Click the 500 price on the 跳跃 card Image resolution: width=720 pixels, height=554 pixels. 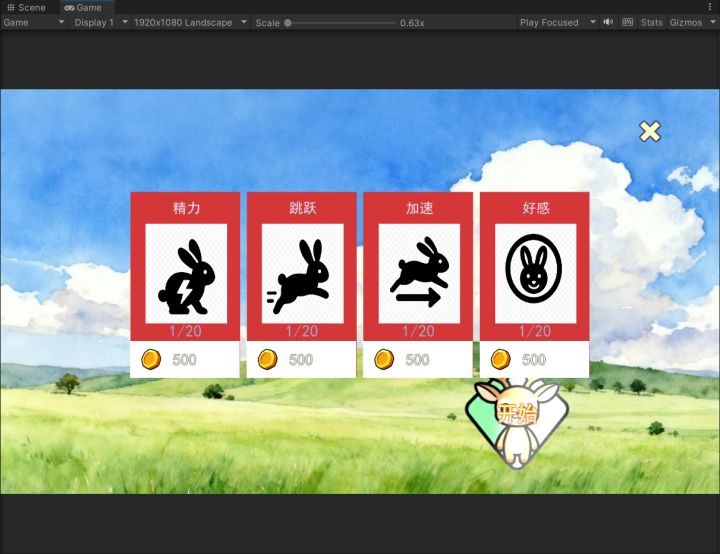pos(301,360)
